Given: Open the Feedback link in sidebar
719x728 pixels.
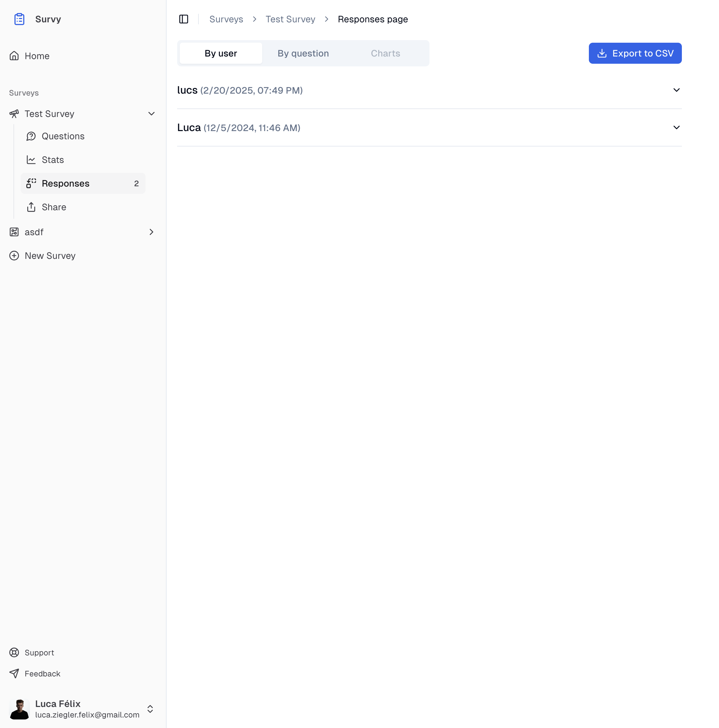Looking at the screenshot, I should pyautogui.click(x=42, y=673).
